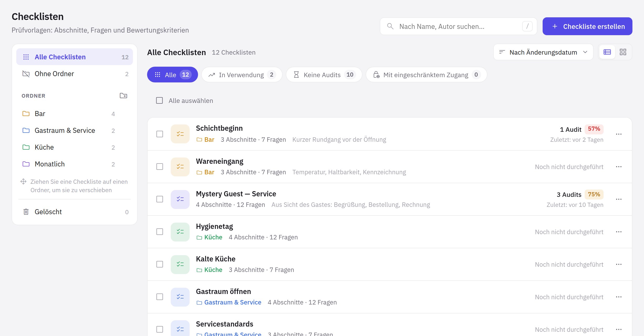Screen dimensions: 644x336
Task: Click the purple checklist icon of Mystery Guest
Action: (180, 199)
